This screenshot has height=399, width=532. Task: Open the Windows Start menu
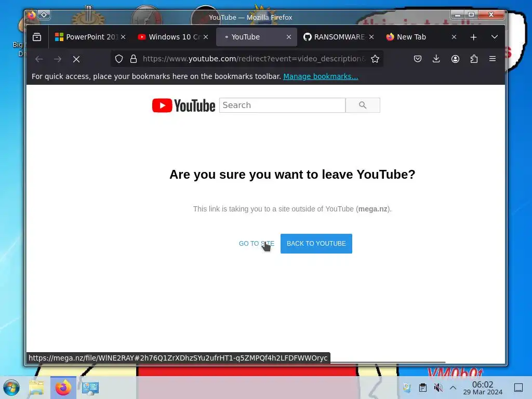pyautogui.click(x=11, y=388)
